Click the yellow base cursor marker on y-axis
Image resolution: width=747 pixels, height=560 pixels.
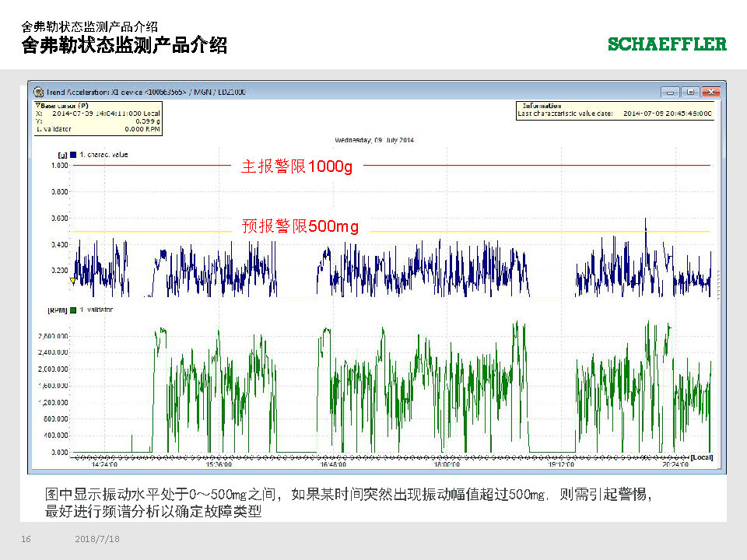point(72,280)
